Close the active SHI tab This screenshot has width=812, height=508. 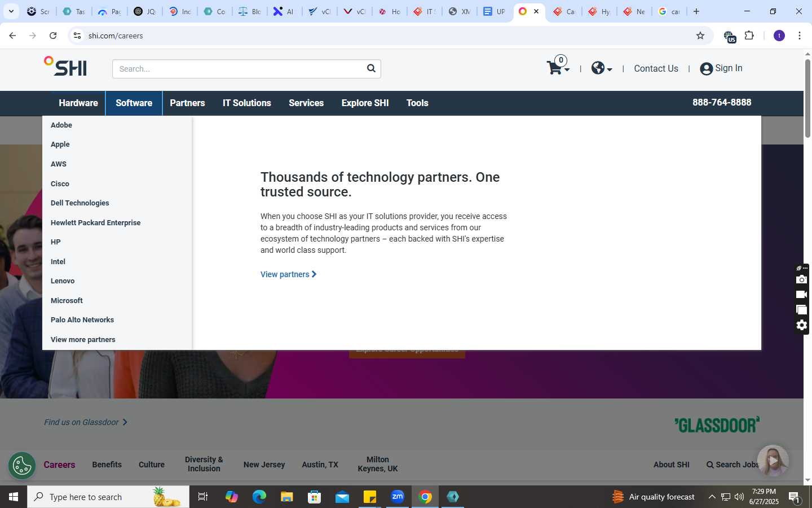coord(536,11)
